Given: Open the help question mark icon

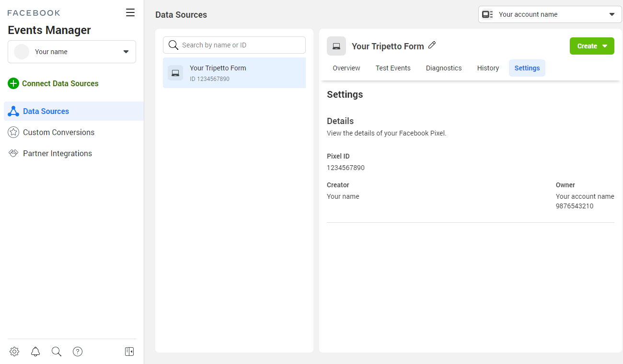Looking at the screenshot, I should [x=78, y=352].
